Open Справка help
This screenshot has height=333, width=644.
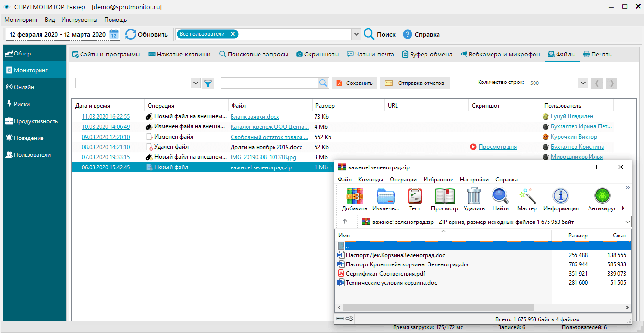tap(421, 34)
